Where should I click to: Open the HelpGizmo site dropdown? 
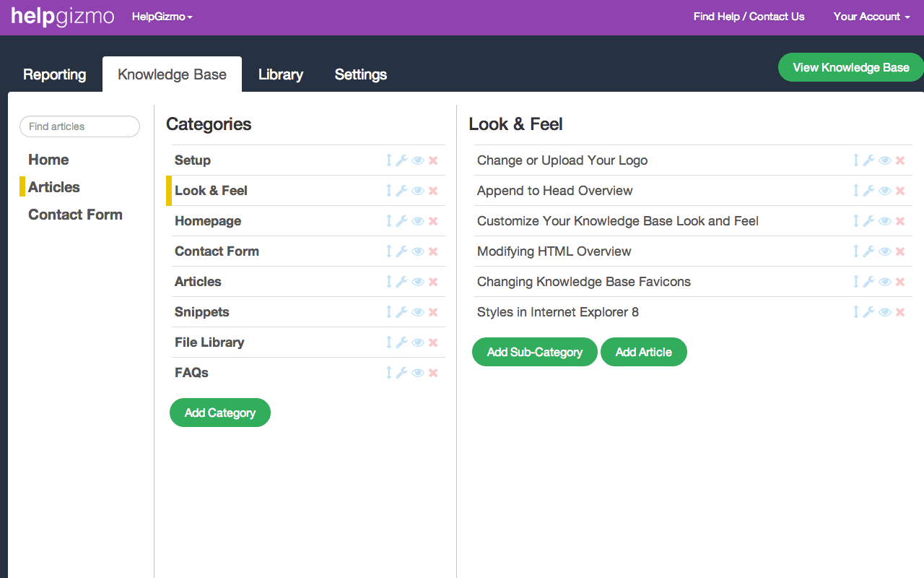162,17
